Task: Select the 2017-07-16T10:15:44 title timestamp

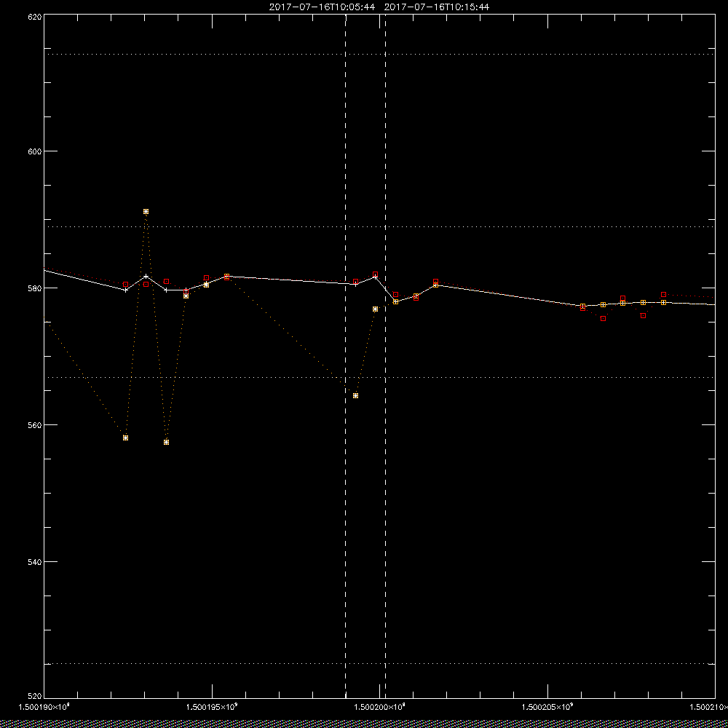Action: tap(436, 7)
